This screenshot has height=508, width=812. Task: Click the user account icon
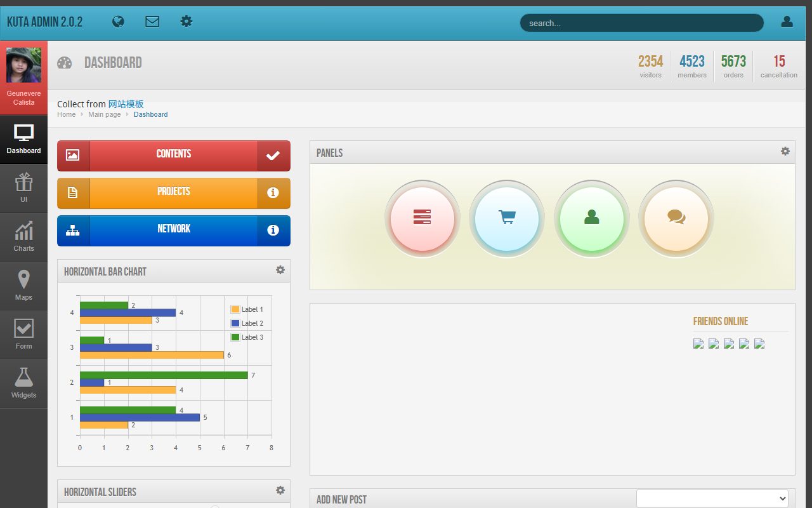pyautogui.click(x=787, y=22)
